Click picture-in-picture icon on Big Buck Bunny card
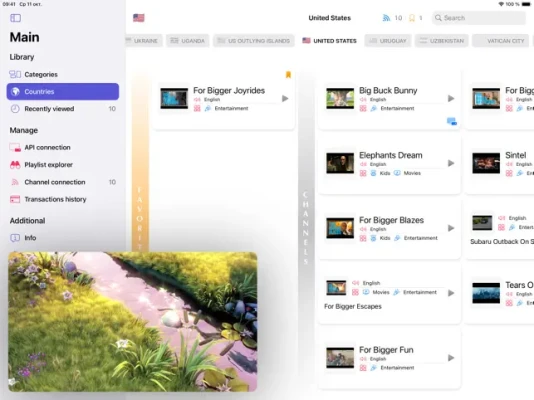 tap(452, 121)
